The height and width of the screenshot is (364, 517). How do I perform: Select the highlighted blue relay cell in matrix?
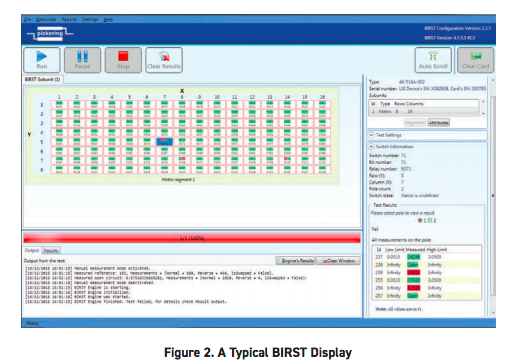click(x=164, y=142)
